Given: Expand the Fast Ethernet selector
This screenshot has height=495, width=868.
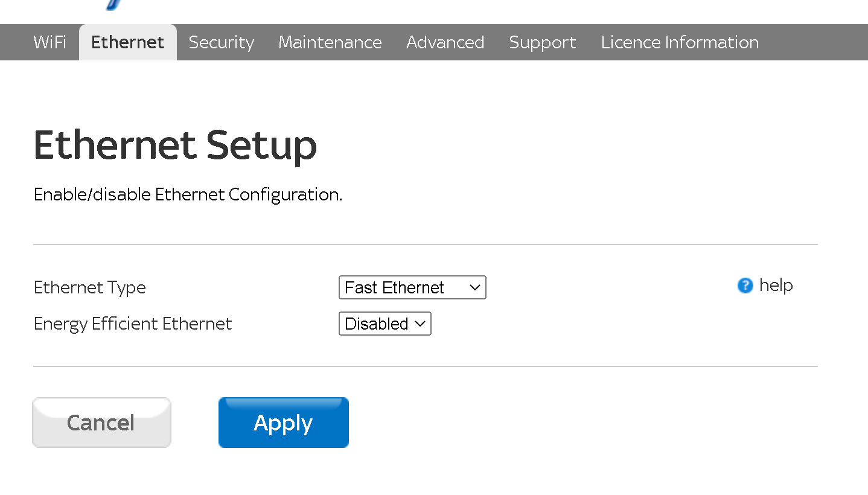Looking at the screenshot, I should (412, 287).
